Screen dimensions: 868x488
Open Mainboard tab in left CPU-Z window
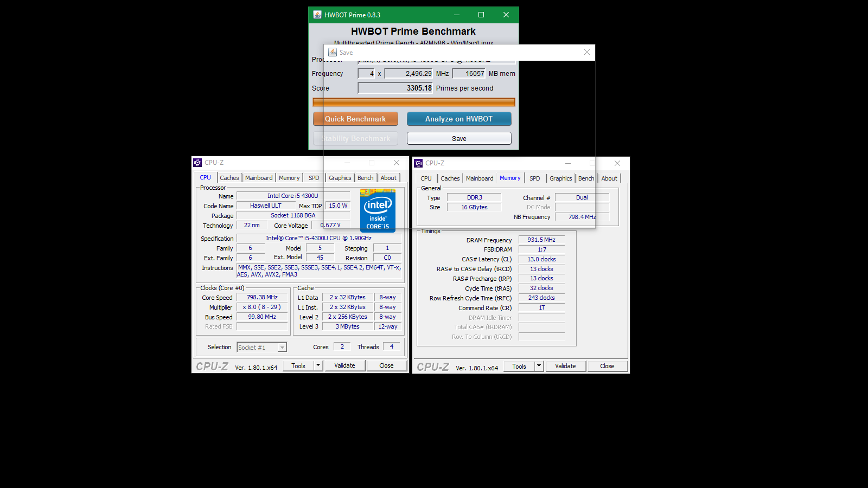pos(259,178)
